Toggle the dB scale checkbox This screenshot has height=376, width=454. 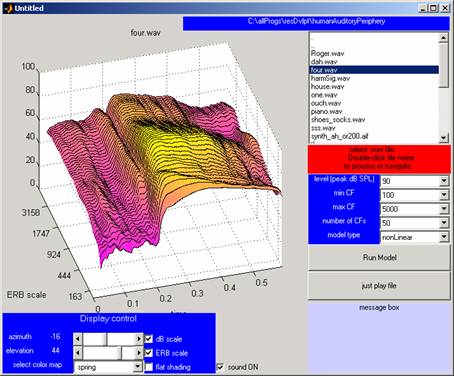[149, 339]
